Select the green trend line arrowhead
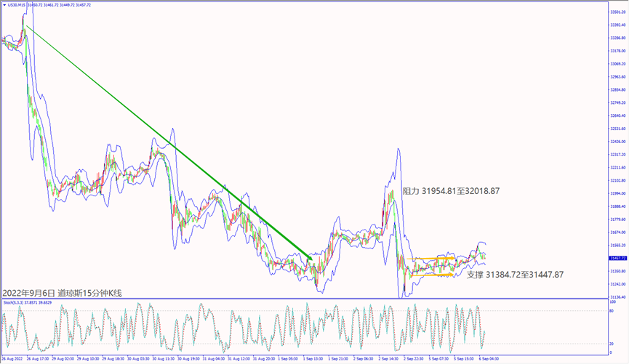The width and height of the screenshot is (629, 364). click(311, 257)
